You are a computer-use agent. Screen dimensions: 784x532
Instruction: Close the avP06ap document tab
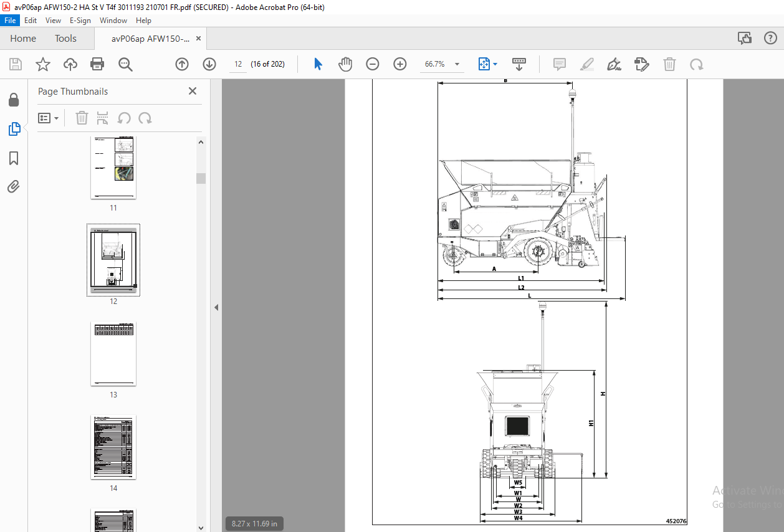tap(198, 38)
